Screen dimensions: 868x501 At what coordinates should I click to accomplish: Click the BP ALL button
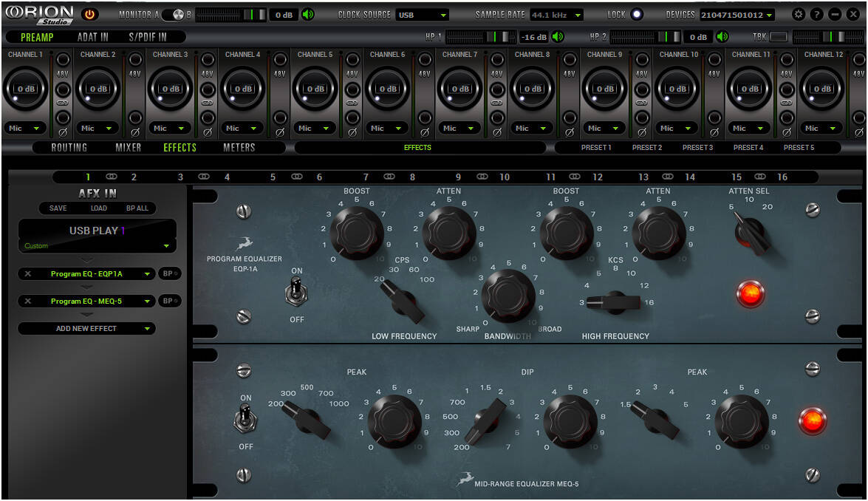pyautogui.click(x=137, y=208)
